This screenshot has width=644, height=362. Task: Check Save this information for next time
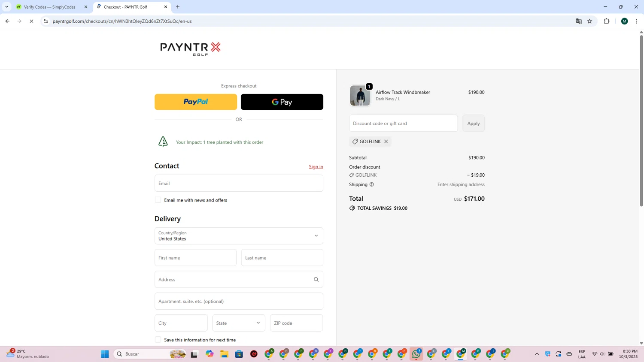(x=158, y=340)
